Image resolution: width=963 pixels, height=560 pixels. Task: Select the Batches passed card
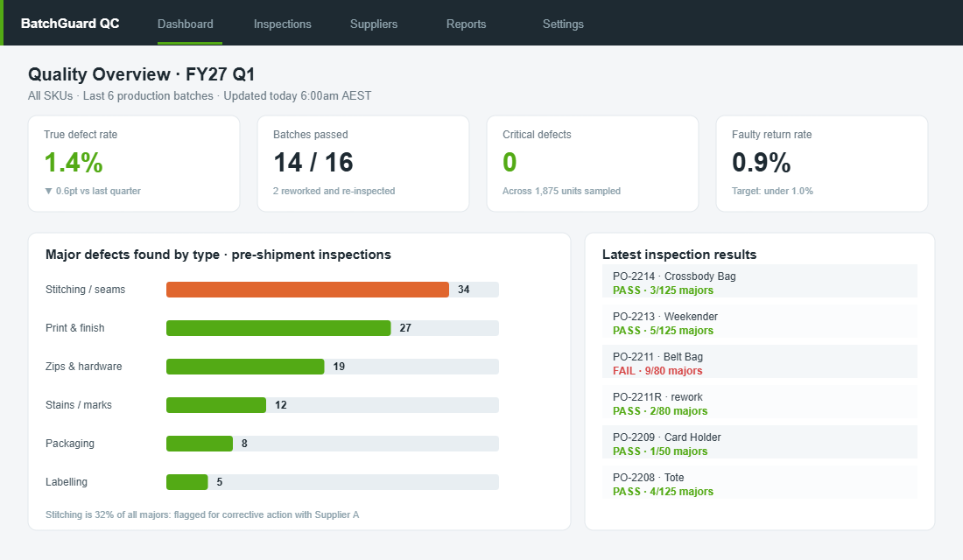coord(363,164)
